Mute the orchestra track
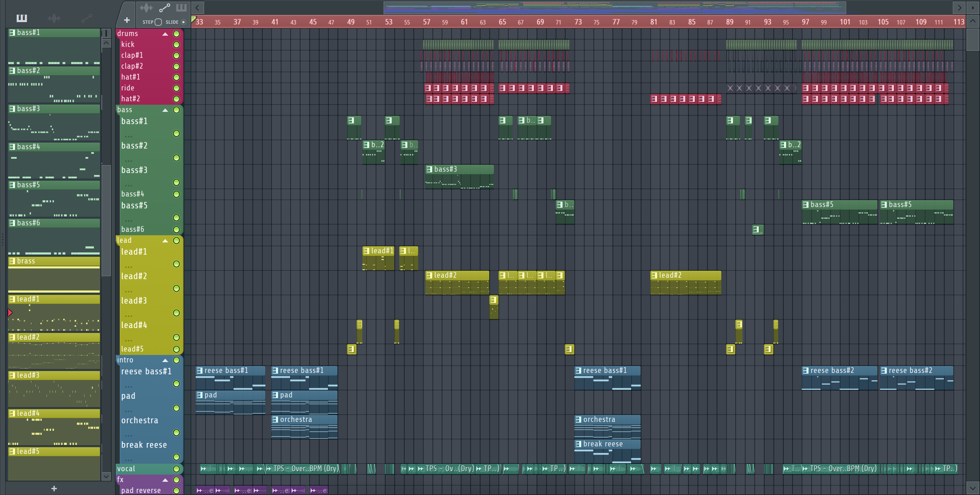 [177, 433]
